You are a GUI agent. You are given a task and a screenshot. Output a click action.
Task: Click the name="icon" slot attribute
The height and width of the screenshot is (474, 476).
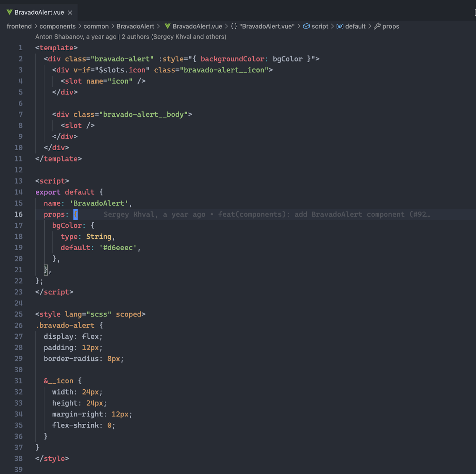click(x=109, y=81)
